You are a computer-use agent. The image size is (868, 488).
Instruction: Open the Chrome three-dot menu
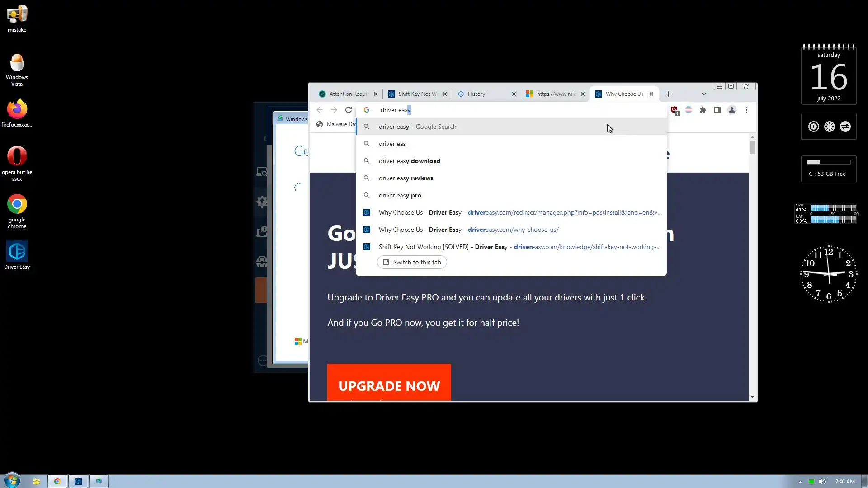click(746, 110)
